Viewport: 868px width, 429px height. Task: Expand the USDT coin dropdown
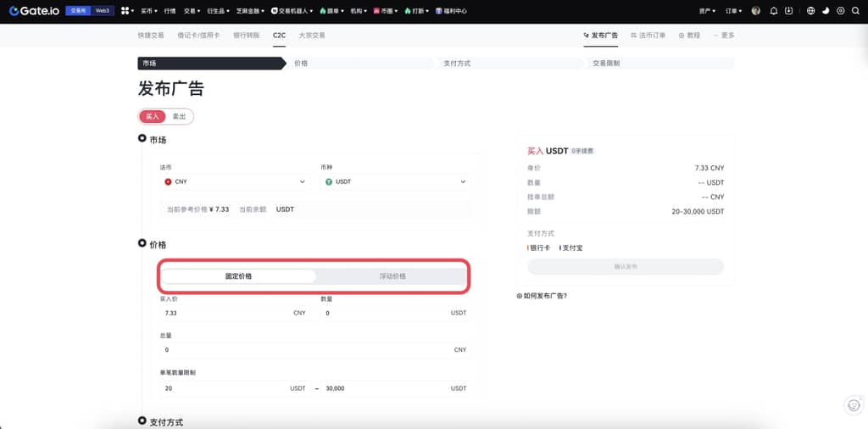point(396,181)
